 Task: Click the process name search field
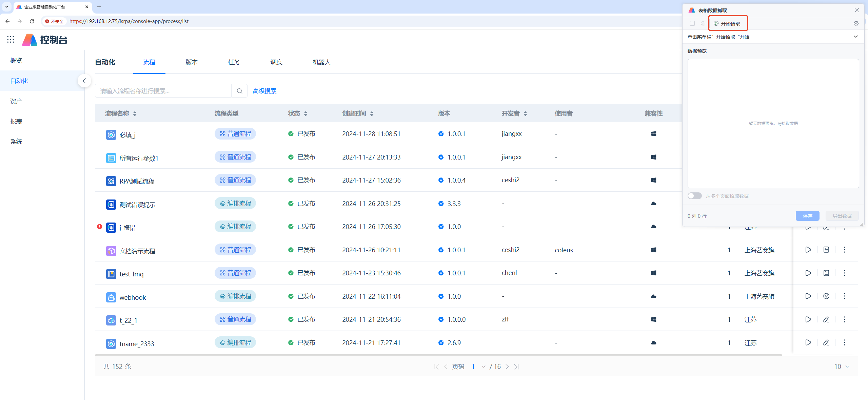click(163, 91)
